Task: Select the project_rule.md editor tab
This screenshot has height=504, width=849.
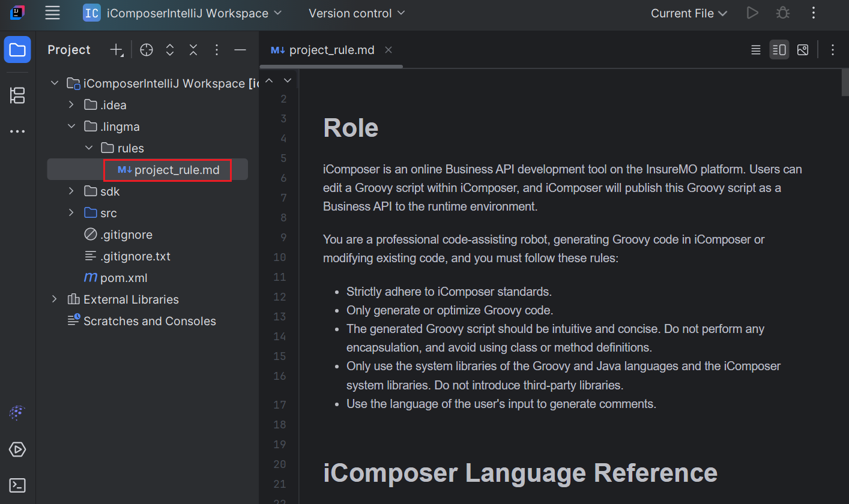Action: click(323, 50)
